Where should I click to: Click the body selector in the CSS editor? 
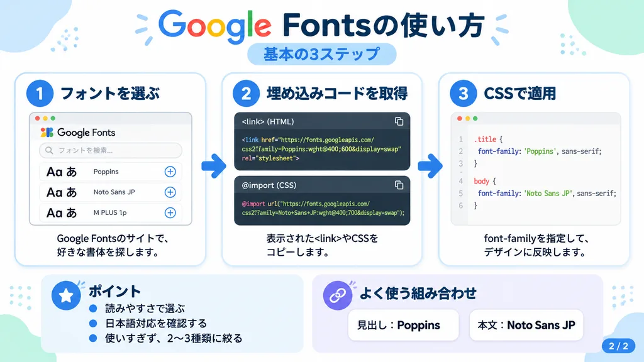coord(481,181)
